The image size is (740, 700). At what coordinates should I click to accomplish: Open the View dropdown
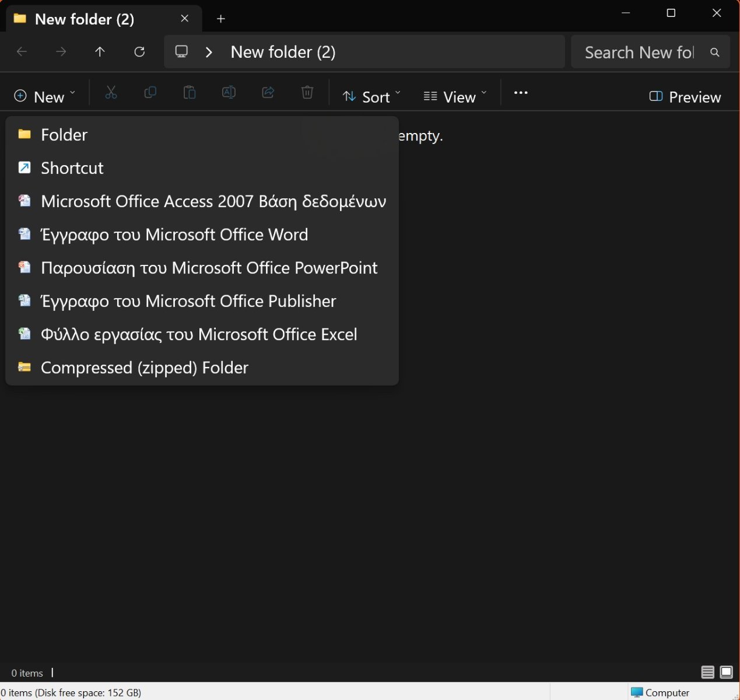coord(455,96)
